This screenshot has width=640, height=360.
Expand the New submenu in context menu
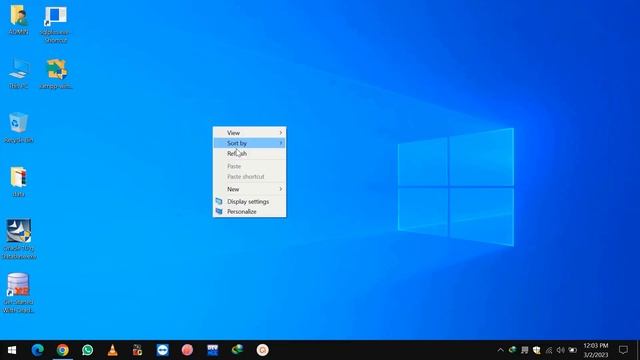coord(249,189)
